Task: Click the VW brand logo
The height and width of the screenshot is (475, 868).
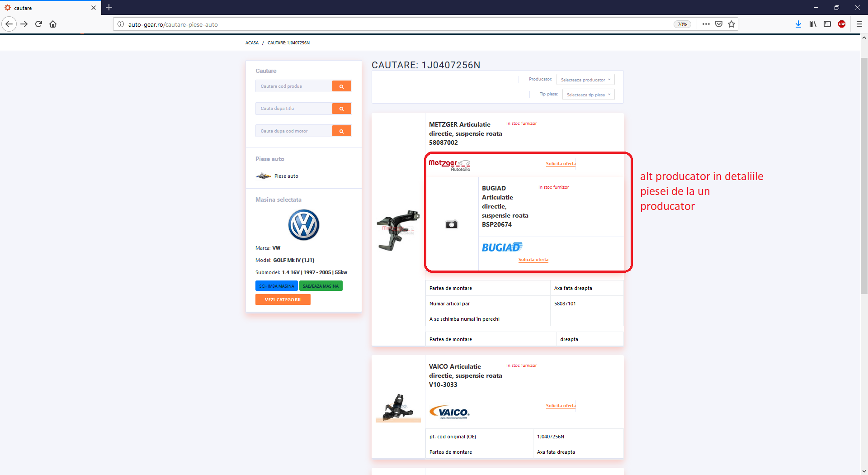Action: pos(304,225)
